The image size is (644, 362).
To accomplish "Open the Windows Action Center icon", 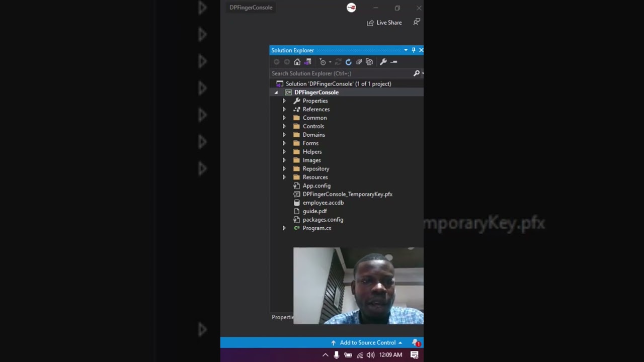I will click(415, 355).
